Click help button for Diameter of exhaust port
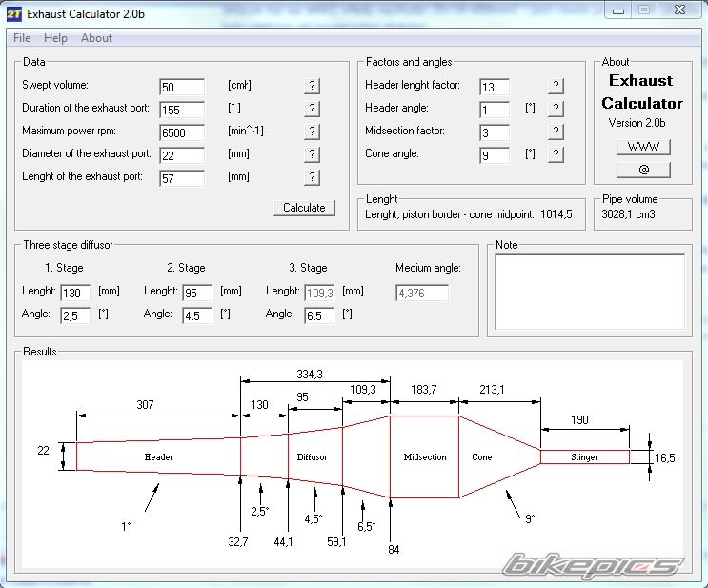 point(311,154)
